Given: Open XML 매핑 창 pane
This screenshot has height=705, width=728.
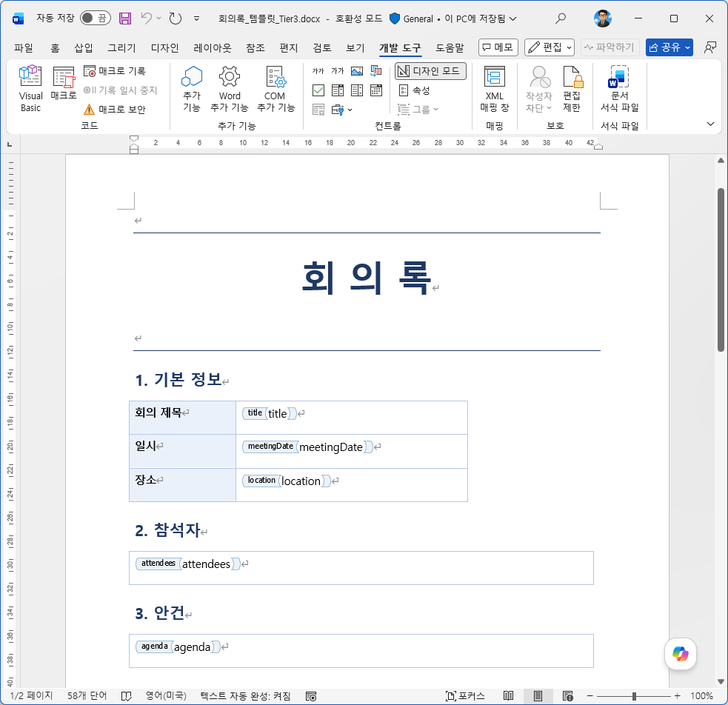Looking at the screenshot, I should [495, 88].
